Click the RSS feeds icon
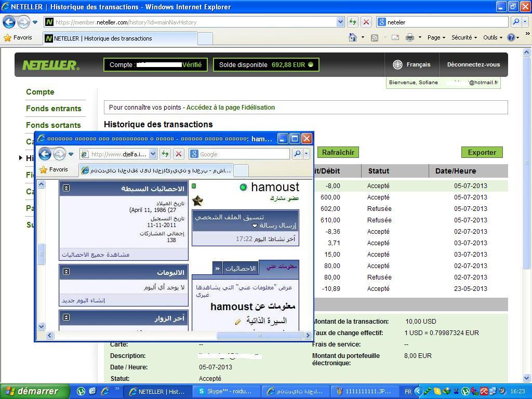Image resolution: width=532 pixels, height=399 pixels. tap(375, 37)
